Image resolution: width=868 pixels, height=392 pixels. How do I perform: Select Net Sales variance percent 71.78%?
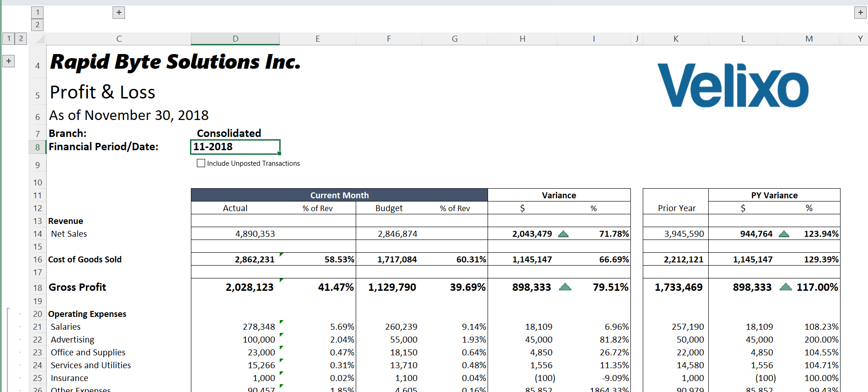(x=614, y=234)
